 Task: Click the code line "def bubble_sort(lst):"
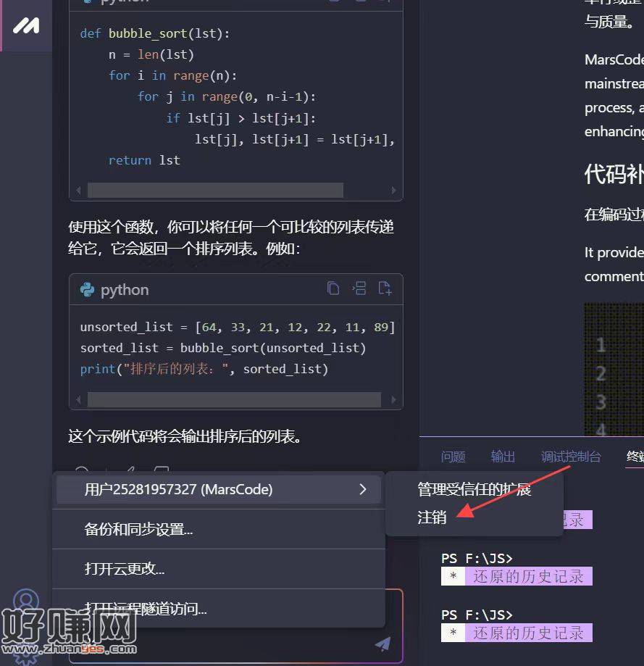tap(155, 33)
